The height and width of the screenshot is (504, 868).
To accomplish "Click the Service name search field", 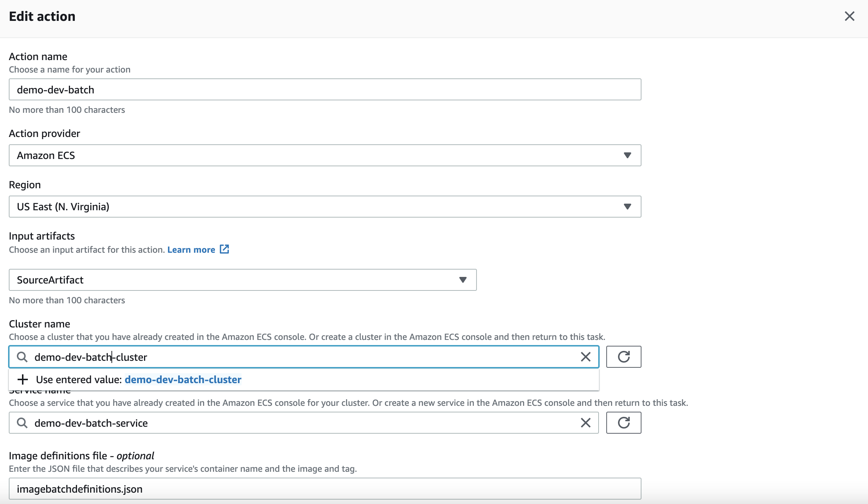I will pos(304,423).
